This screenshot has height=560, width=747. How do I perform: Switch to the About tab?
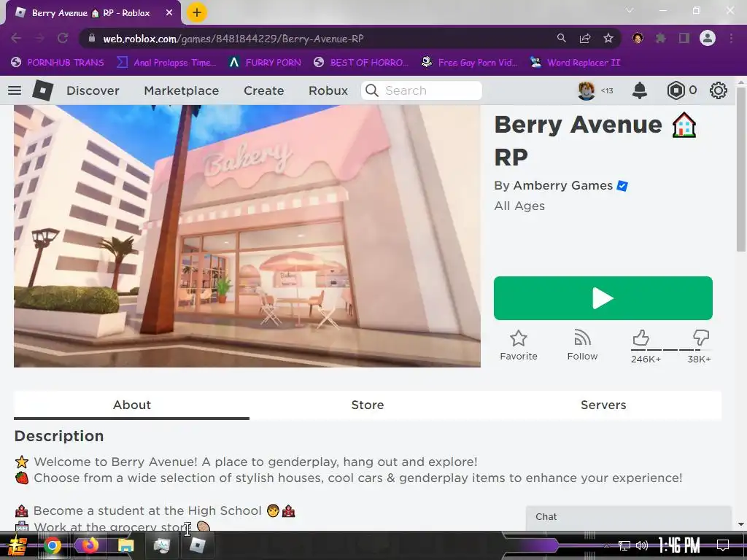[131, 405]
